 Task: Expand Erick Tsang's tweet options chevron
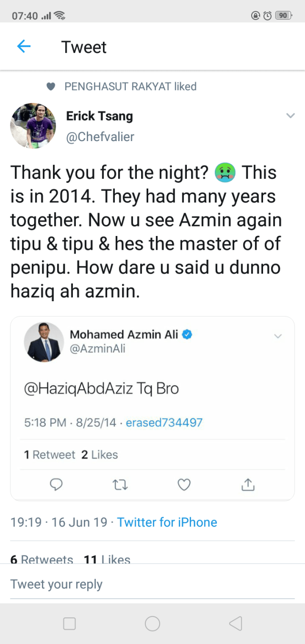pyautogui.click(x=290, y=116)
